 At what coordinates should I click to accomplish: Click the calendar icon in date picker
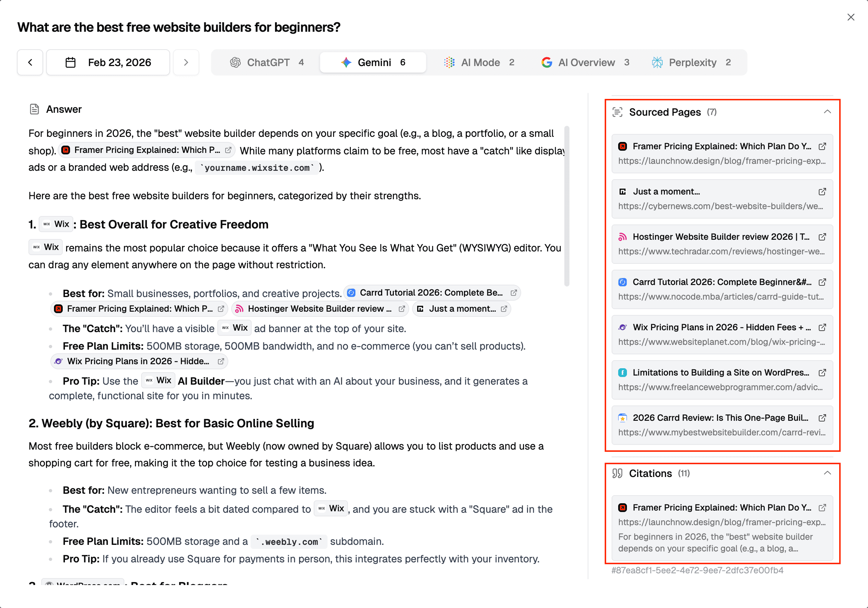[x=71, y=62]
